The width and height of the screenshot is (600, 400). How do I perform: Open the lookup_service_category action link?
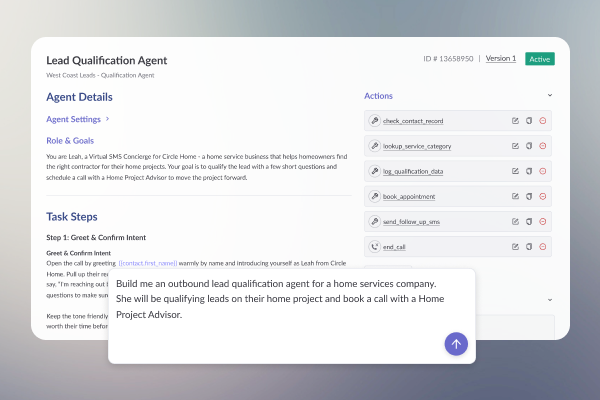417,146
